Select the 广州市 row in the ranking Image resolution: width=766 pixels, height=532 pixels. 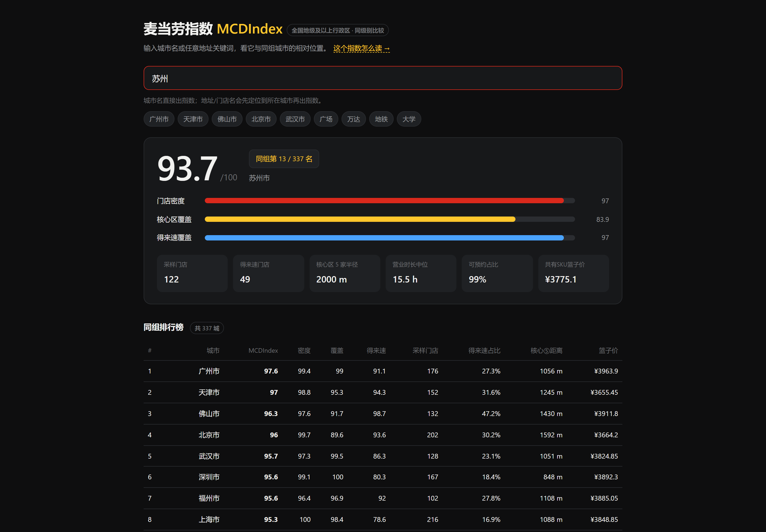tap(383, 371)
